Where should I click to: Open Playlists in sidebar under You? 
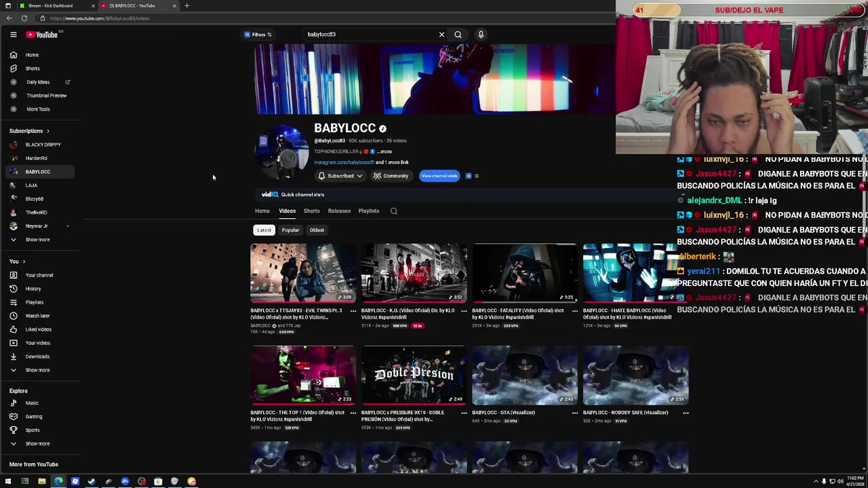click(x=41, y=302)
